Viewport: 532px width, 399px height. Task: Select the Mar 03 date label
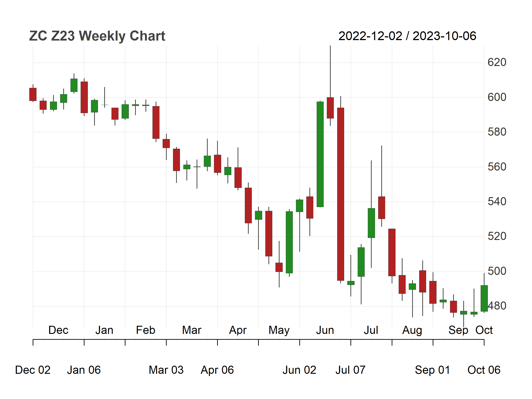click(x=166, y=370)
